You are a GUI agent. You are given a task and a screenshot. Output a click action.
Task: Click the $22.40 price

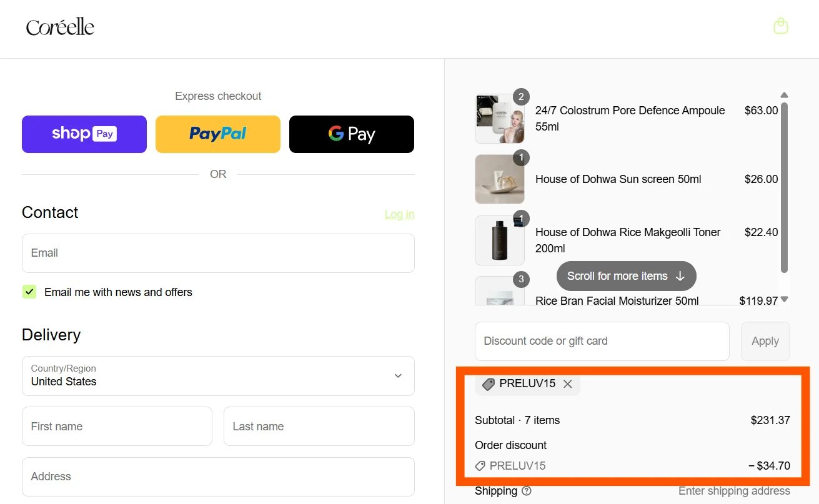click(761, 232)
